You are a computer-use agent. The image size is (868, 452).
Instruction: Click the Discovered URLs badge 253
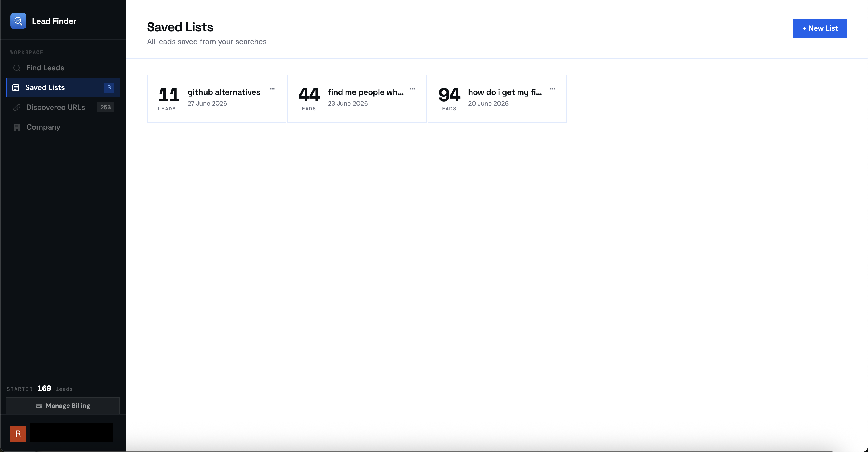[x=105, y=108]
